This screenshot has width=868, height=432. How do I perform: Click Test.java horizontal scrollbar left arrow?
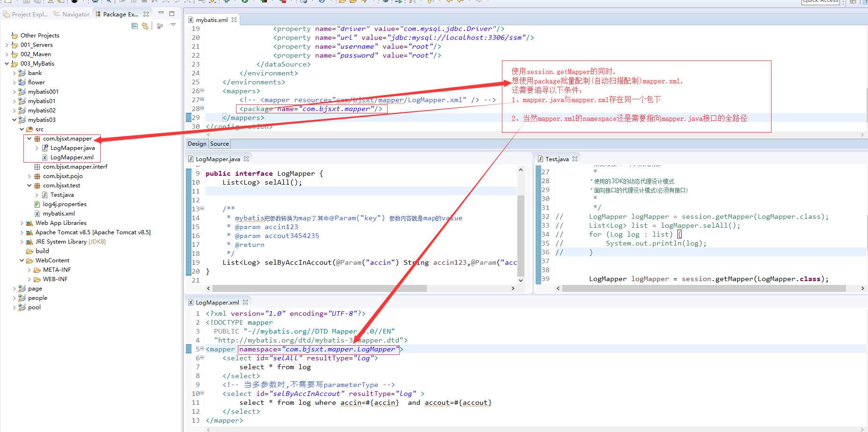[x=558, y=288]
